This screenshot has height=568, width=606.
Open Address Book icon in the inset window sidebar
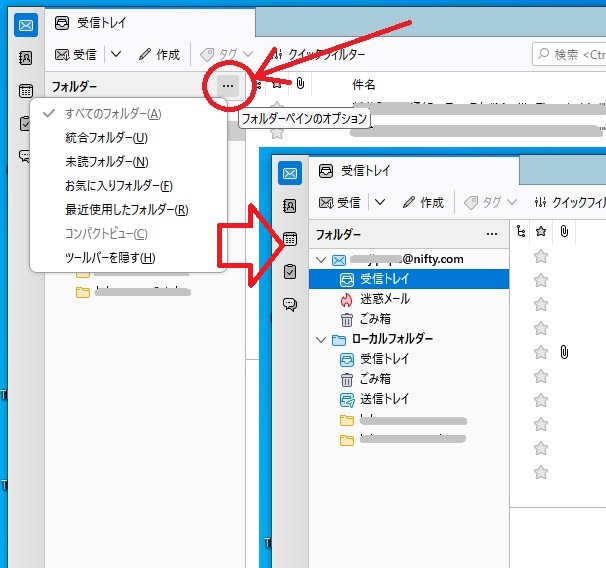(x=290, y=206)
